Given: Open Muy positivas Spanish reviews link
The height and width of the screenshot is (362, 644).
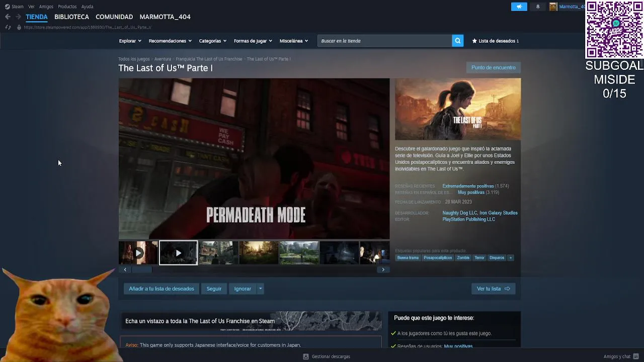Looking at the screenshot, I should coord(471,193).
